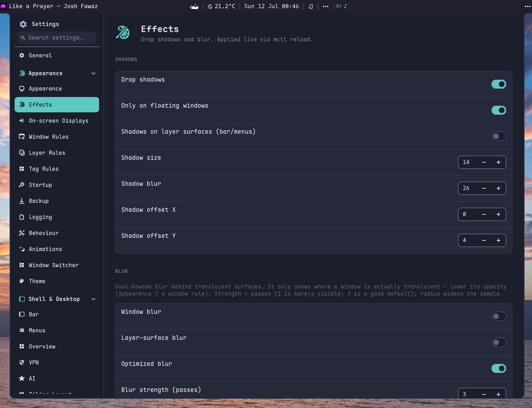Click the Search settings field

click(57, 38)
